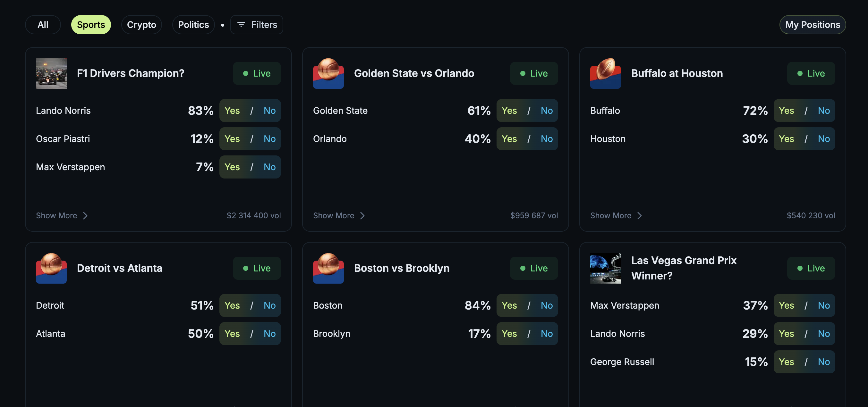Click the Las Vegas Grand Prix thumbnail image
The width and height of the screenshot is (868, 407).
(x=605, y=268)
